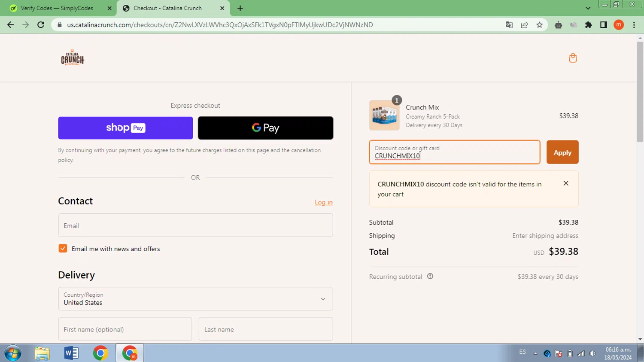This screenshot has width=644, height=362.
Task: Uncheck Email me with news and offers
Action: click(63, 249)
